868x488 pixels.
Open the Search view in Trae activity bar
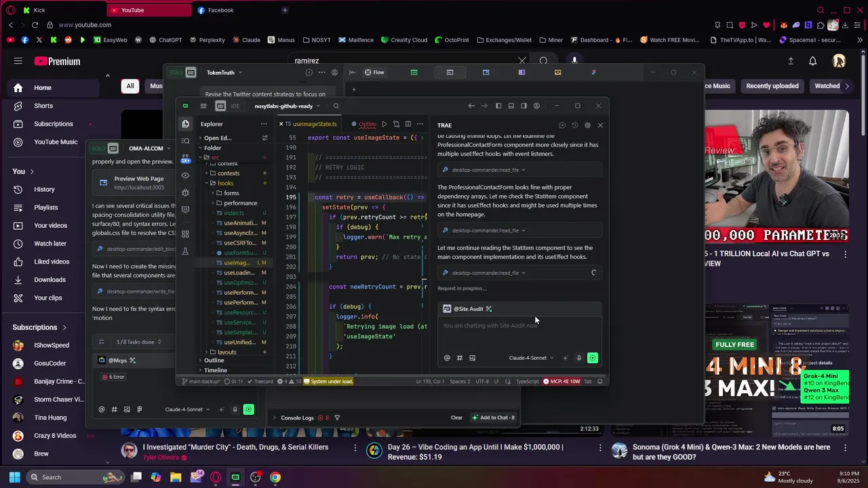click(x=185, y=141)
